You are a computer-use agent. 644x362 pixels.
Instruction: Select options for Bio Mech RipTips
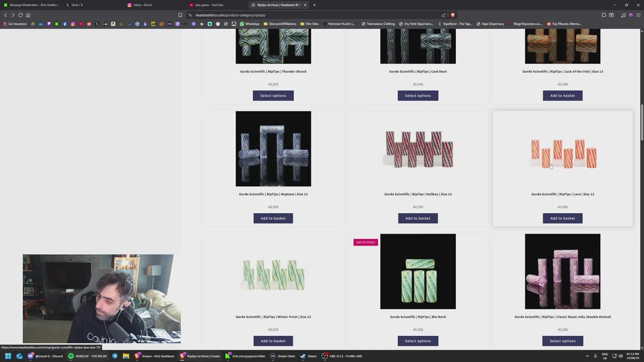tap(418, 341)
